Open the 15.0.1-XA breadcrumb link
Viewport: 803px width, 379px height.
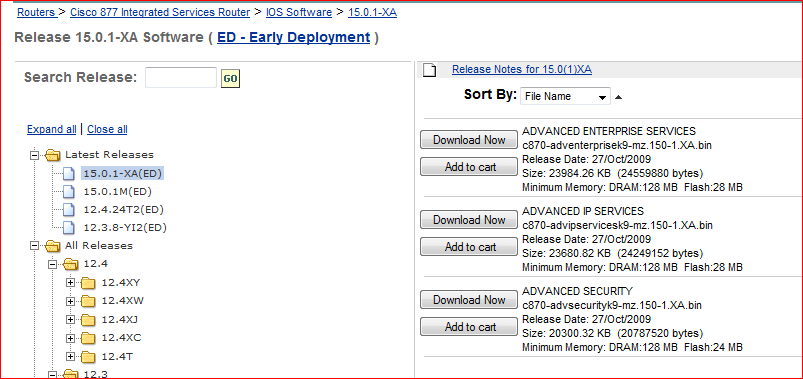[x=372, y=12]
